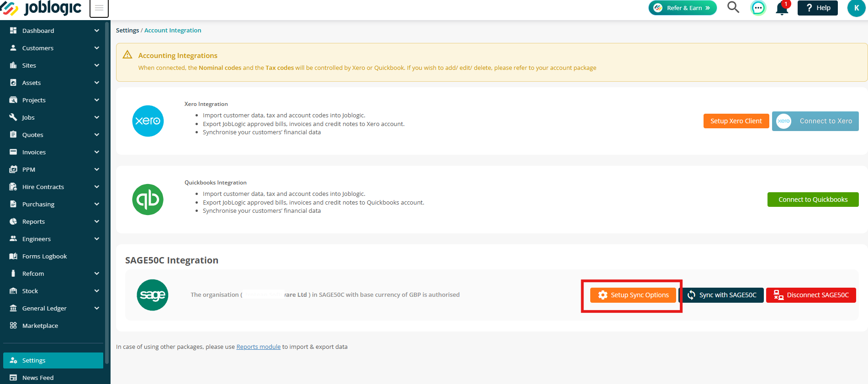Open the notifications bell
The width and height of the screenshot is (868, 384).
782,8
